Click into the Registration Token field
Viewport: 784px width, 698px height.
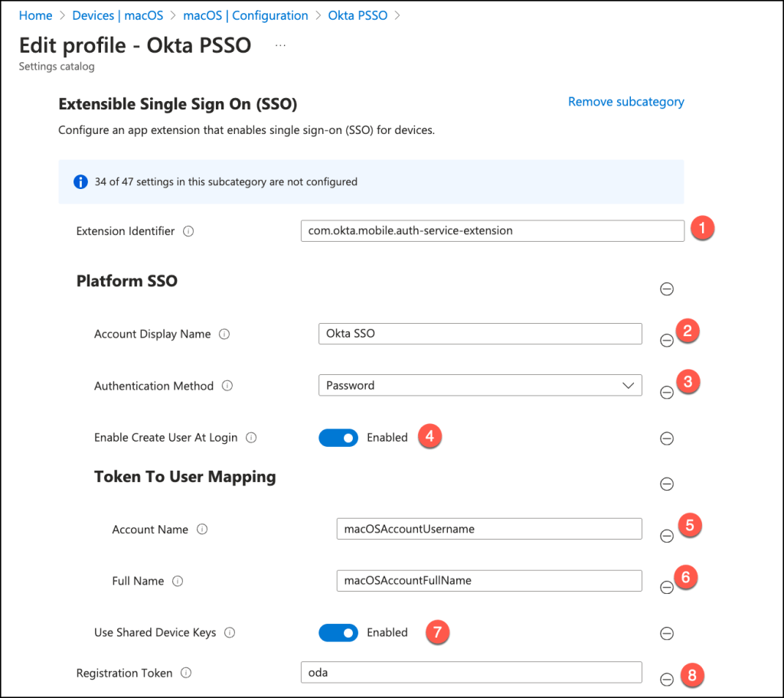click(x=471, y=672)
